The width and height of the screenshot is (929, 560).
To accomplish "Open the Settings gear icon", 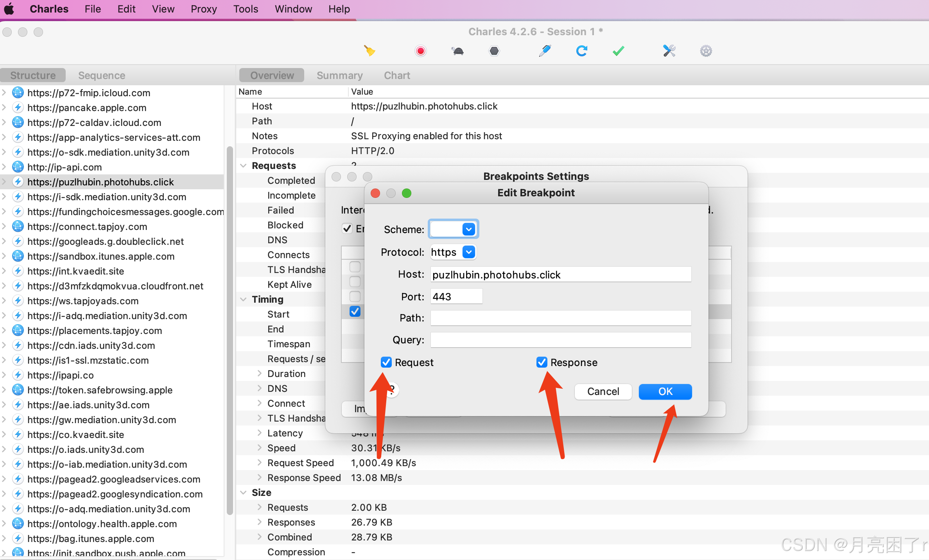I will coord(706,51).
